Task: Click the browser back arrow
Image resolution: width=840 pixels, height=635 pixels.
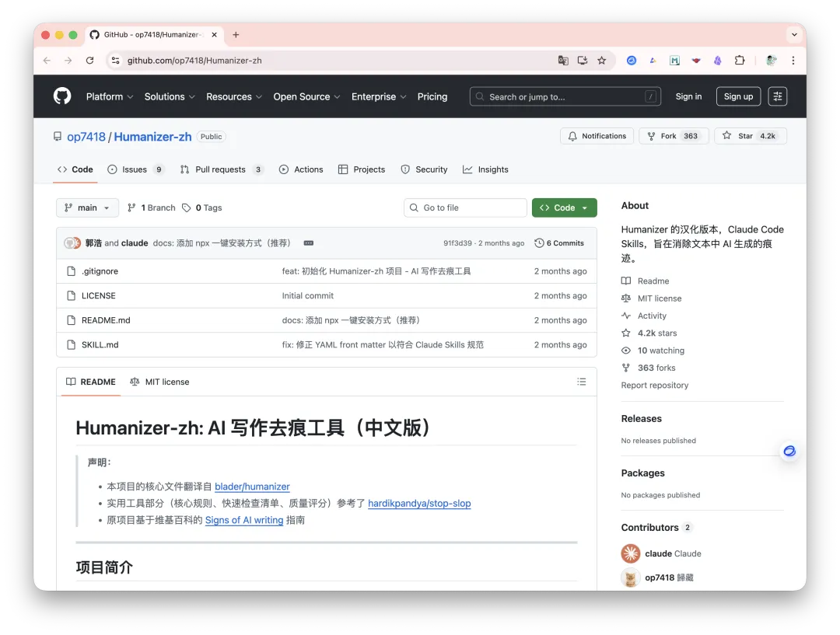Action: (x=47, y=61)
